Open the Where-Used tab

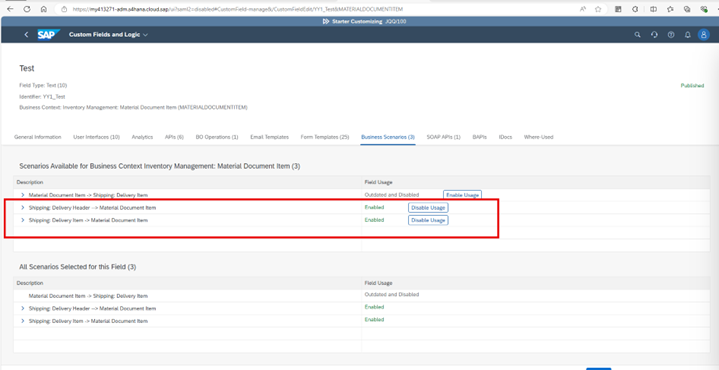(x=538, y=137)
